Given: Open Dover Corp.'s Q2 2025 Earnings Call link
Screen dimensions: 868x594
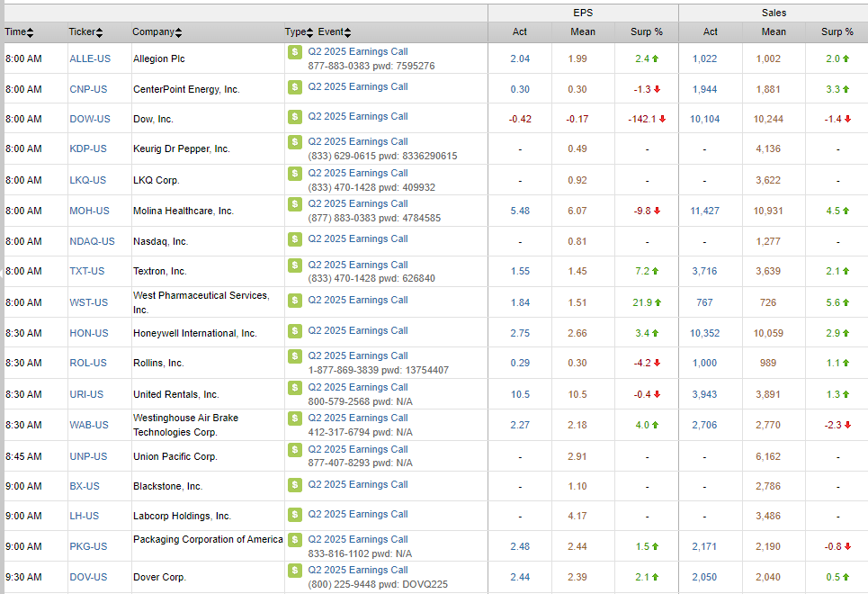Looking at the screenshot, I should tap(358, 571).
